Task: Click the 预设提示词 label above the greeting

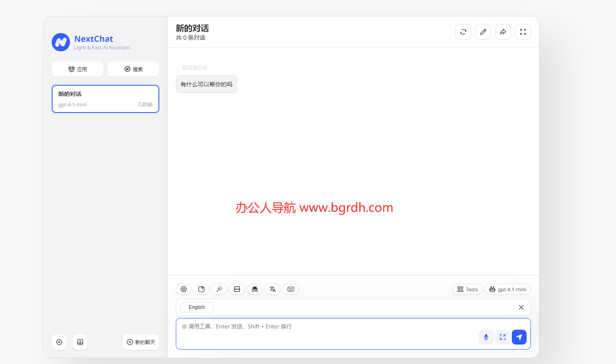Action: [195, 67]
